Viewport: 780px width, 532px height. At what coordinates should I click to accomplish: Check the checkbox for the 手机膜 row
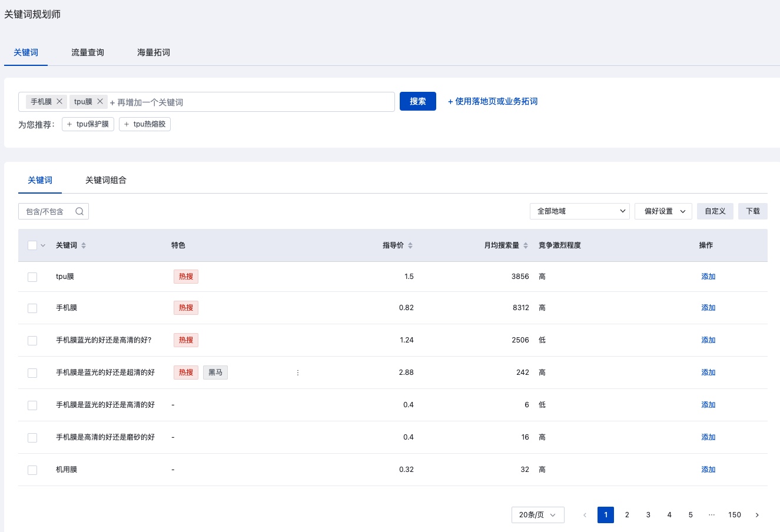32,308
